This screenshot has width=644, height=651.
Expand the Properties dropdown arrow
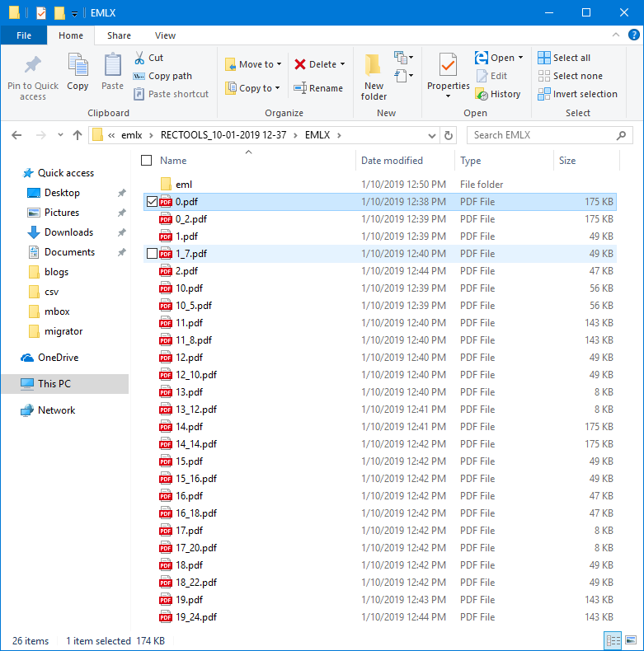[448, 96]
